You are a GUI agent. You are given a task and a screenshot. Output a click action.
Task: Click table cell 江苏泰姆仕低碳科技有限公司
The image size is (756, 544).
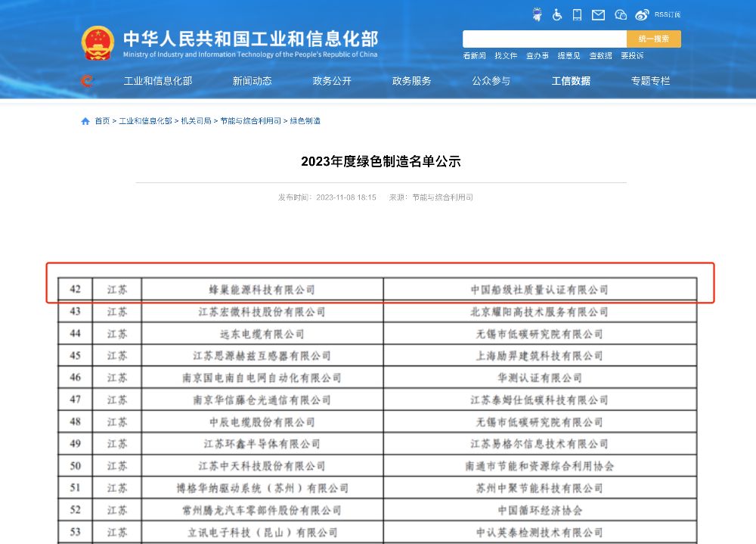pyautogui.click(x=540, y=400)
